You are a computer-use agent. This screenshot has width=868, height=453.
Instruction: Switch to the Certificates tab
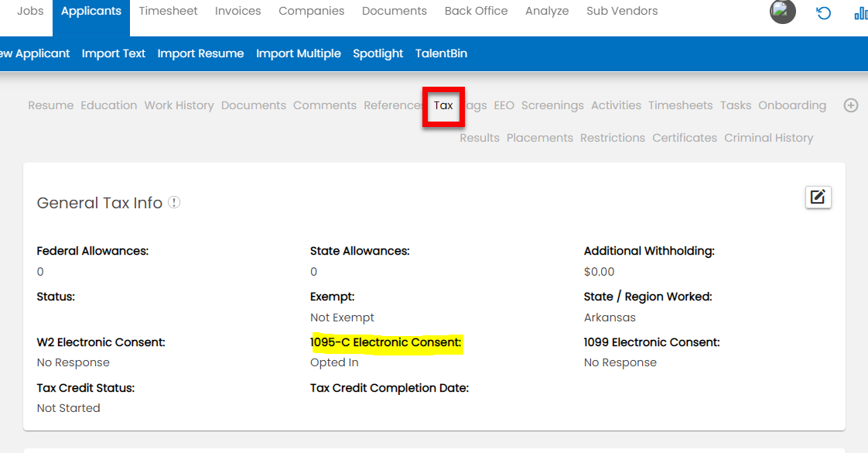[684, 138]
